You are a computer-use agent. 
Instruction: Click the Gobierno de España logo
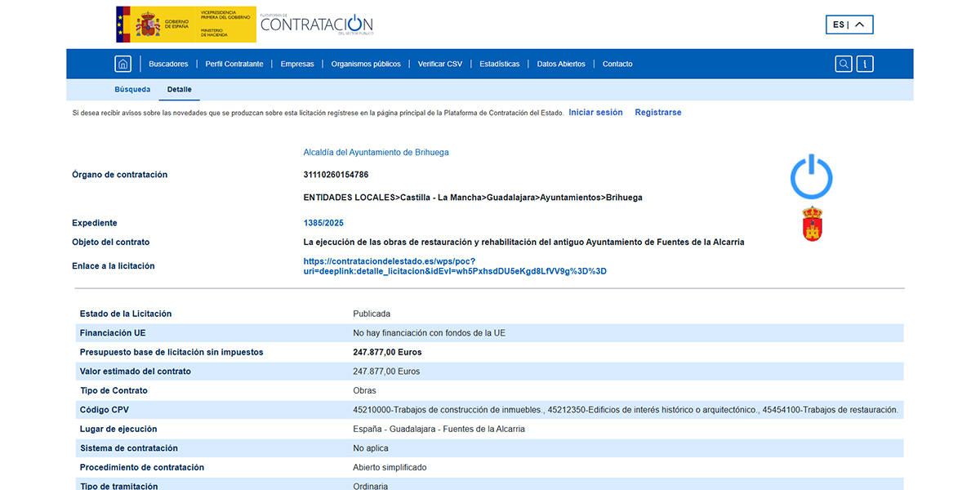click(185, 24)
